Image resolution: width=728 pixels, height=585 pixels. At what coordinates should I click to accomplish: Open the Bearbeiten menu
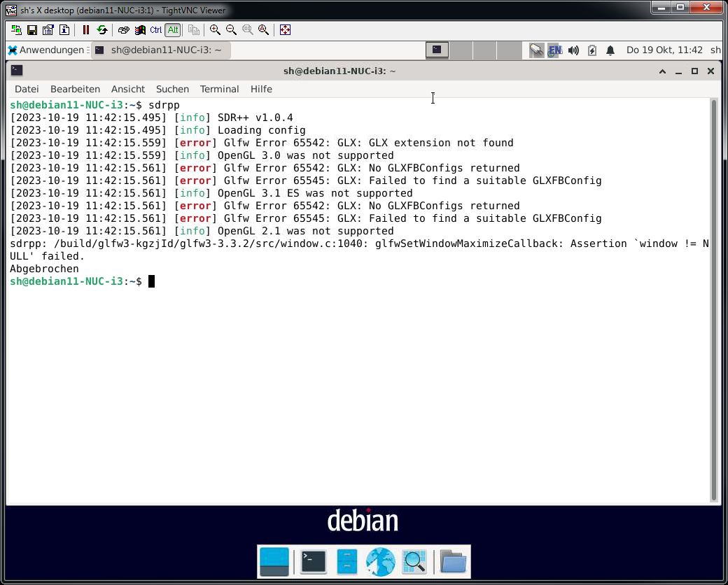click(75, 89)
